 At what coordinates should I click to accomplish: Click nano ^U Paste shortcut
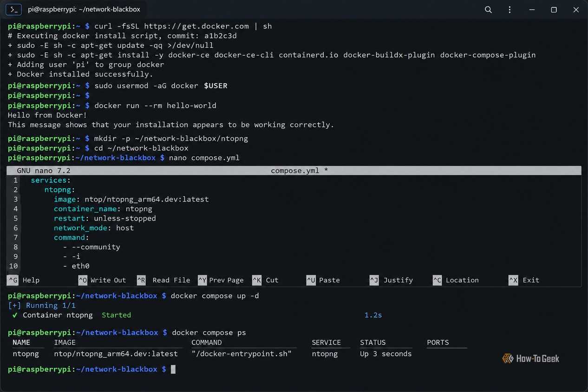point(323,280)
